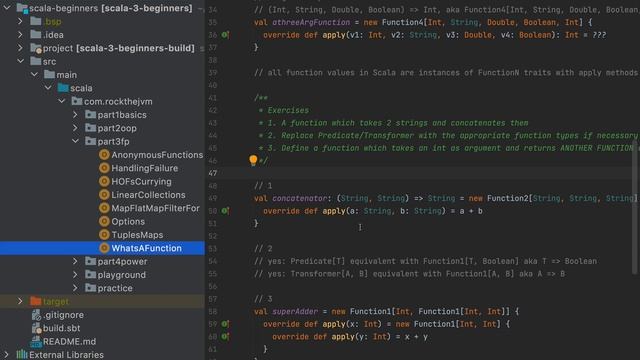Viewport: 640px width, 360px height.
Task: Open HandlingFailure file
Action: tap(144, 168)
